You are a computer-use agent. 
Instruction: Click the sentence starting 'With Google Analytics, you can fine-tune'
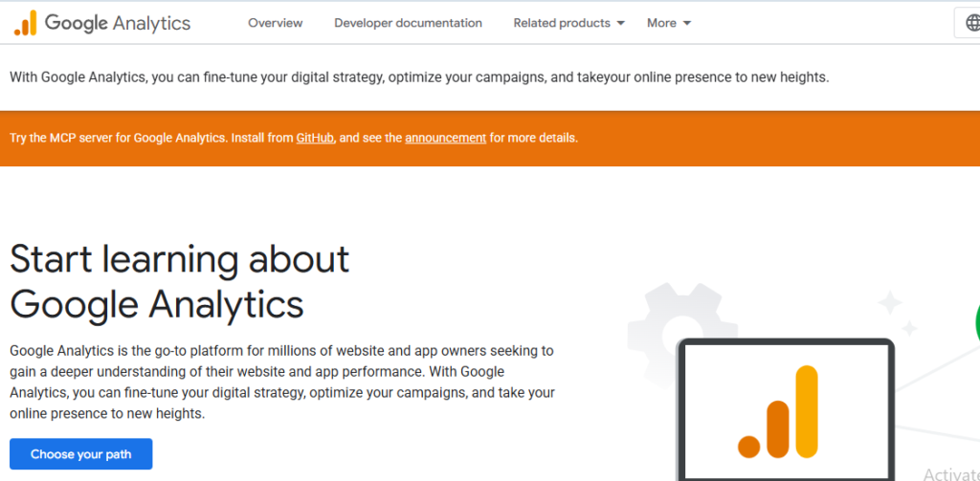click(419, 78)
